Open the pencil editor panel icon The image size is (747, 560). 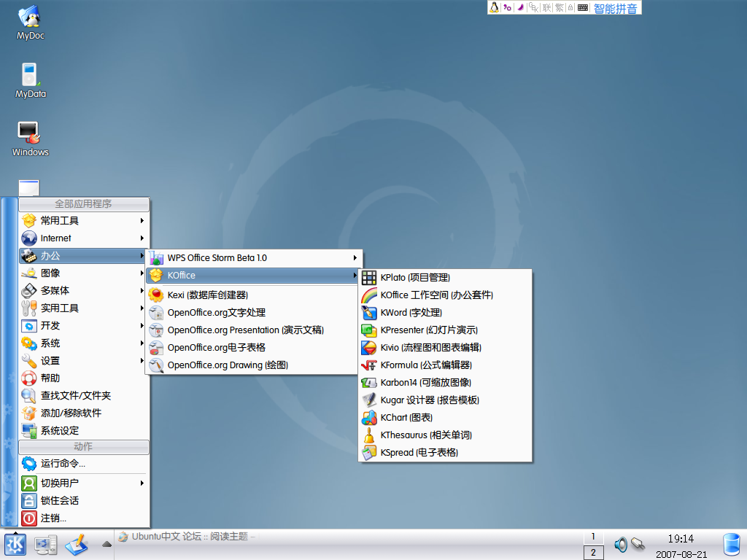click(76, 544)
